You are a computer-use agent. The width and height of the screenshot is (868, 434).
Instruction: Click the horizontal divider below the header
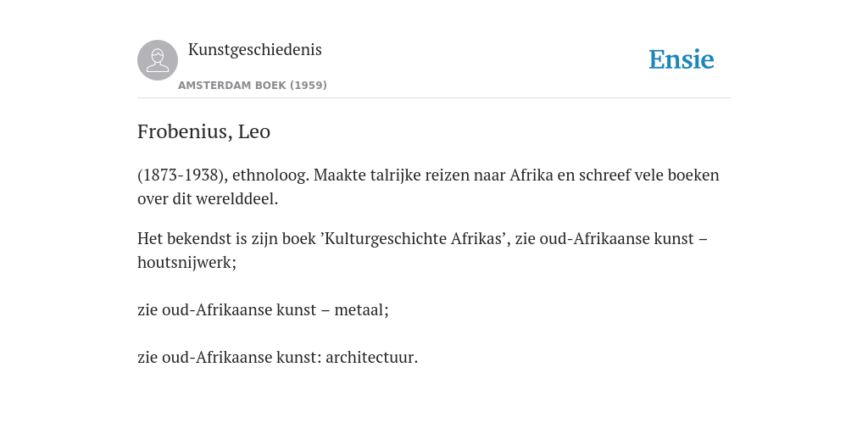click(434, 98)
